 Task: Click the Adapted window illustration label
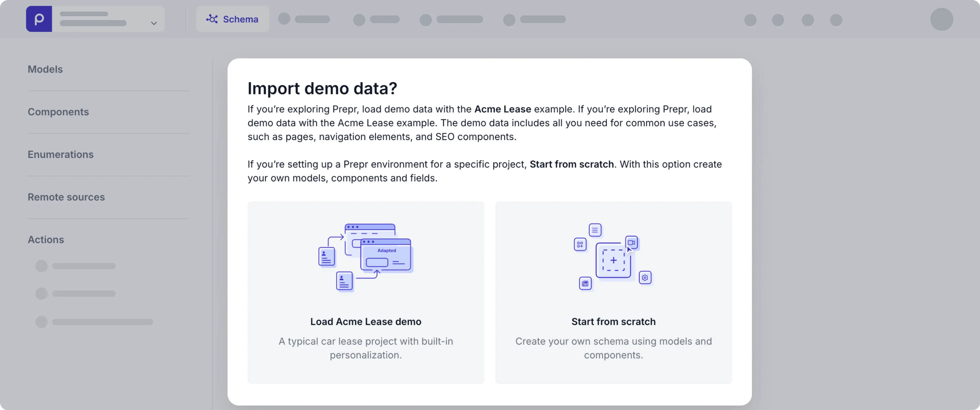[x=387, y=251]
